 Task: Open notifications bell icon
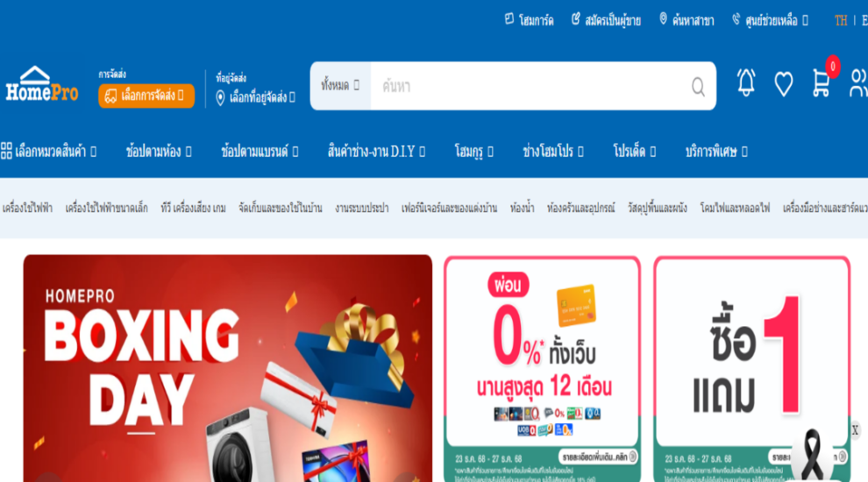tap(745, 83)
